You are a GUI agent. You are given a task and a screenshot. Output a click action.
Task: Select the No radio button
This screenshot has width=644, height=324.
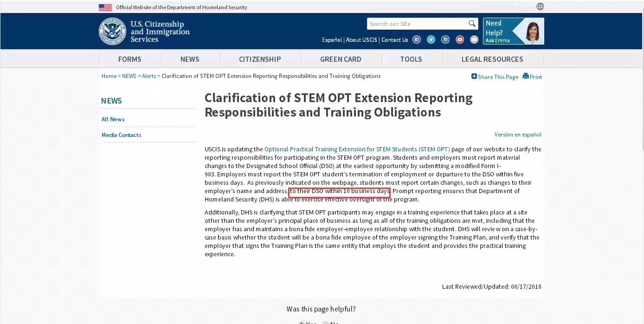(326, 323)
